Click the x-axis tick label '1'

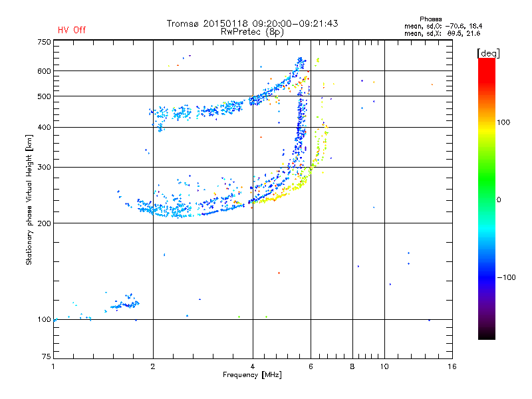(x=53, y=366)
